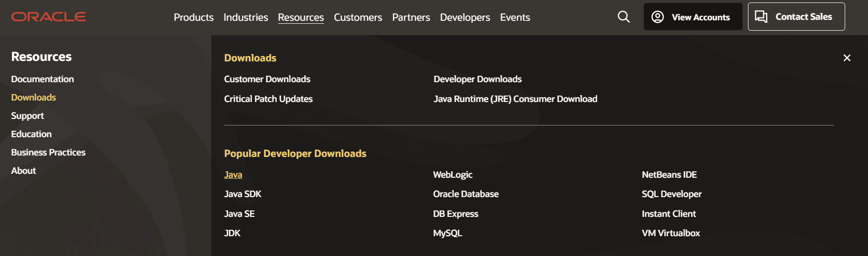Open the WebLogic link

coord(452,175)
